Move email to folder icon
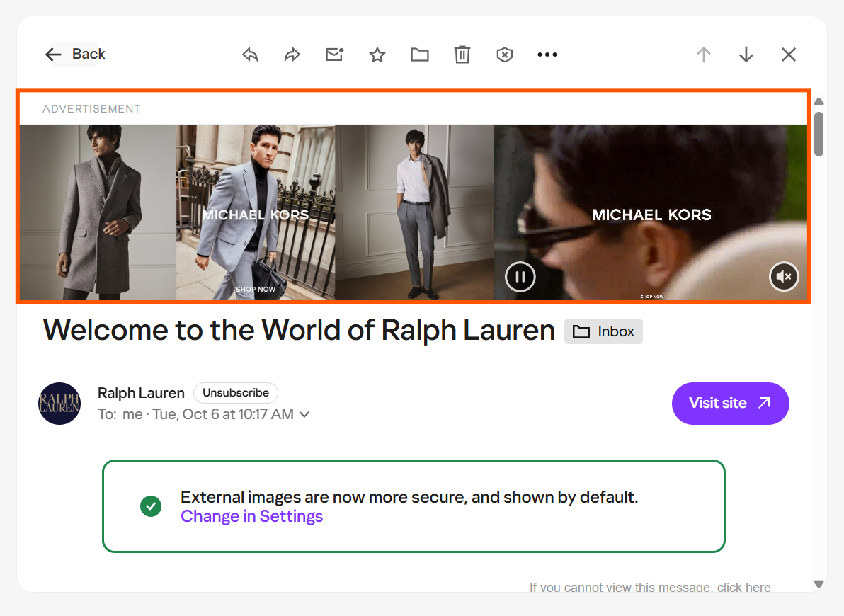 (x=420, y=55)
